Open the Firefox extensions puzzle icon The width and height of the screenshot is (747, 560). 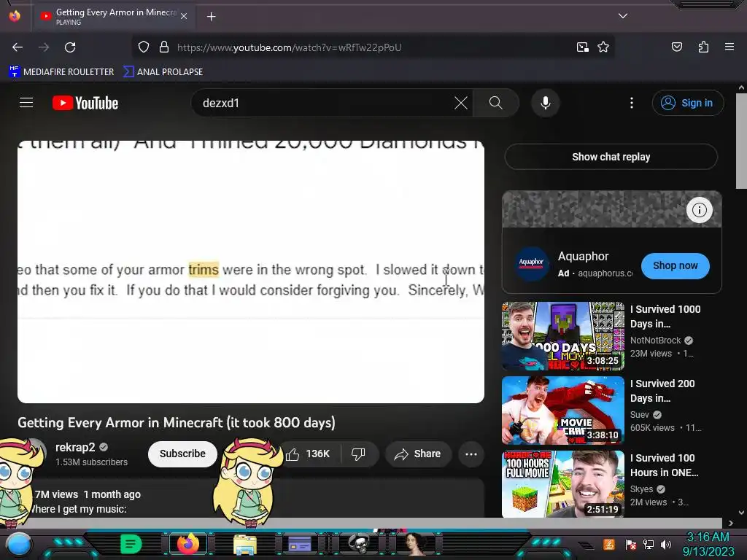[x=703, y=47]
